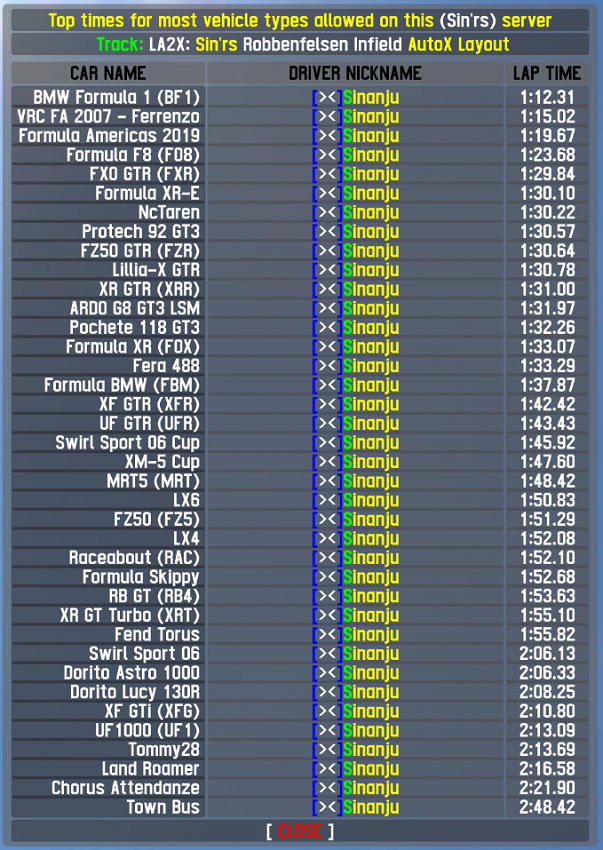The height and width of the screenshot is (850, 603).
Task: Click the Land Roamer car name
Action: click(150, 769)
